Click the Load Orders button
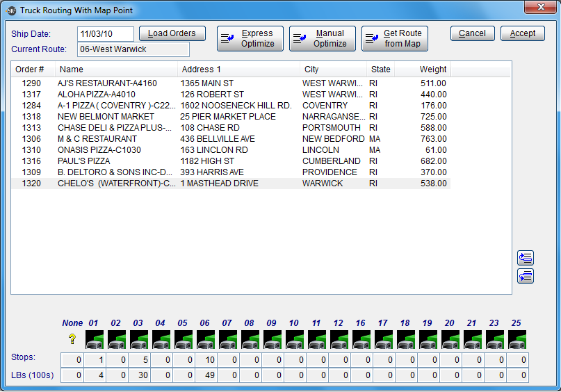561x392 pixels. pyautogui.click(x=172, y=33)
